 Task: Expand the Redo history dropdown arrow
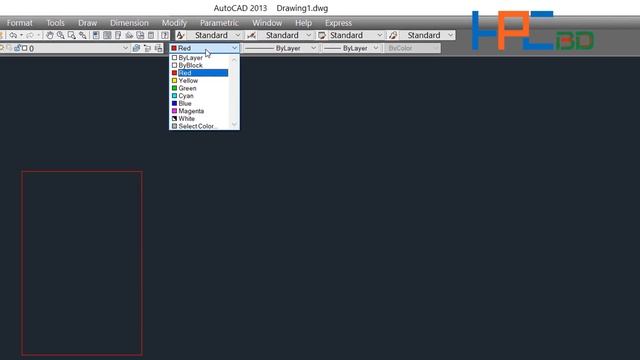pyautogui.click(x=38, y=36)
